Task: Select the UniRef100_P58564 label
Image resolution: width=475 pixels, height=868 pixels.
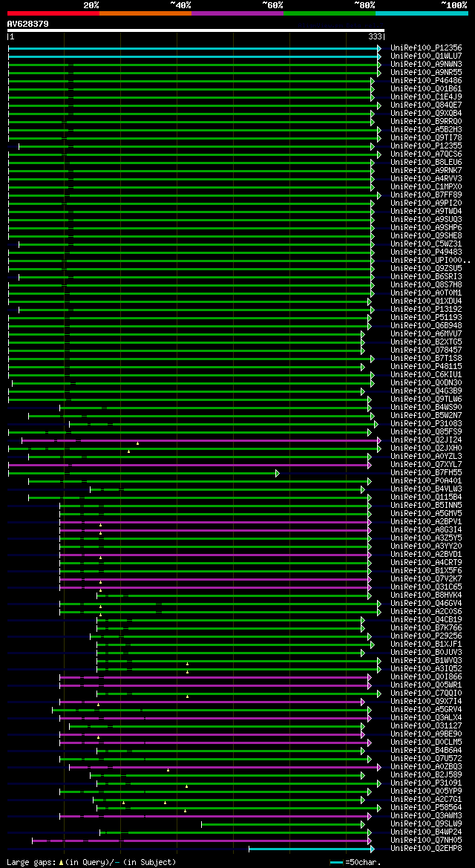Action: click(x=426, y=808)
